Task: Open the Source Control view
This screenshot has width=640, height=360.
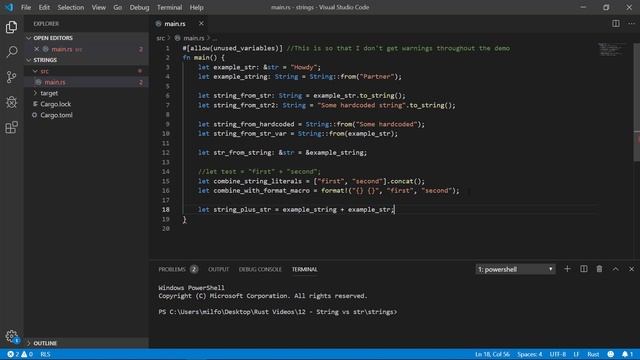Action: (x=11, y=77)
